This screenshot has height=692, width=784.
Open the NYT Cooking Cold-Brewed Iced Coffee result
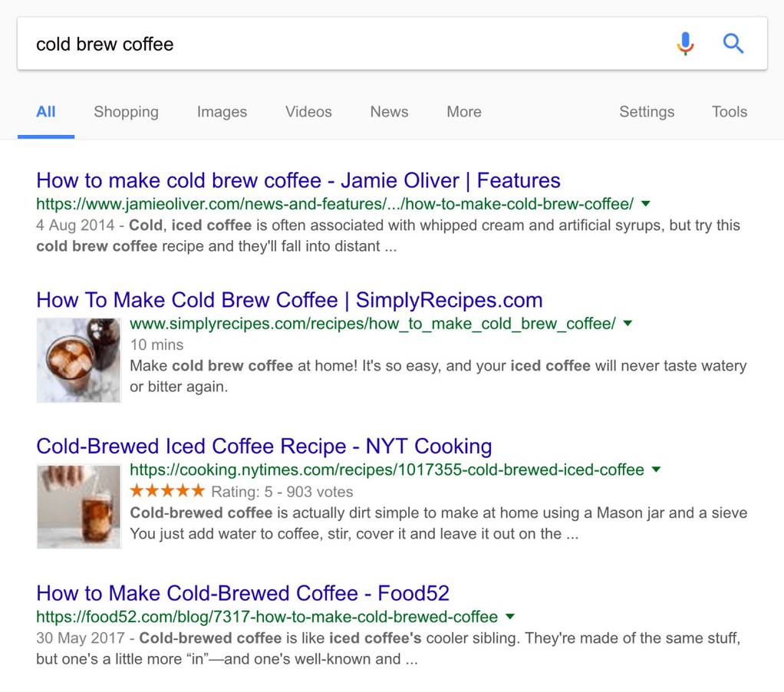pyautogui.click(x=264, y=446)
